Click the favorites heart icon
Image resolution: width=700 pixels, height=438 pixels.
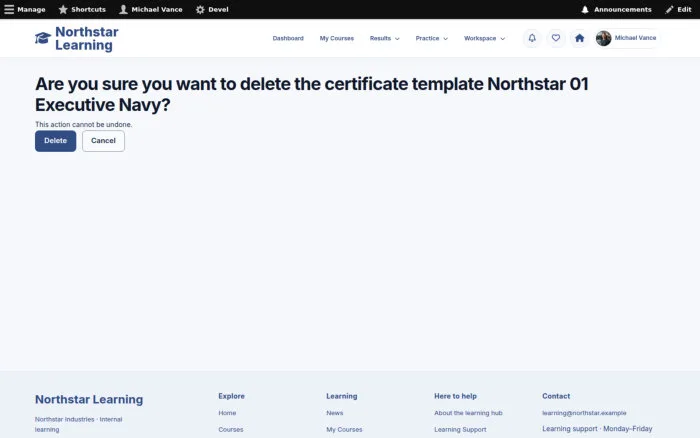click(555, 38)
